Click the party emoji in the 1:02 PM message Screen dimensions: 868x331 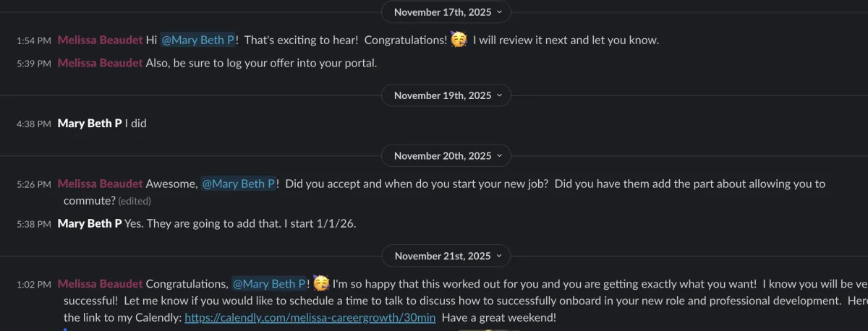tap(321, 284)
